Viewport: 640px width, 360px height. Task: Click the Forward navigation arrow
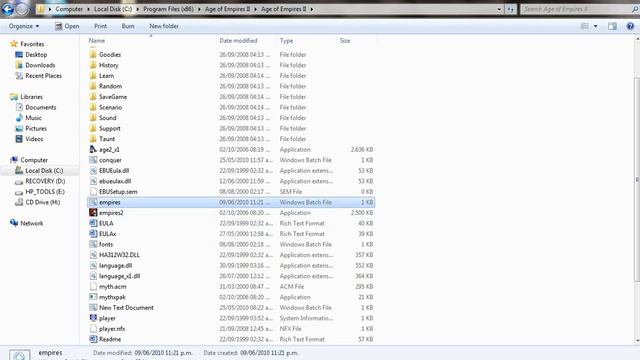point(22,9)
